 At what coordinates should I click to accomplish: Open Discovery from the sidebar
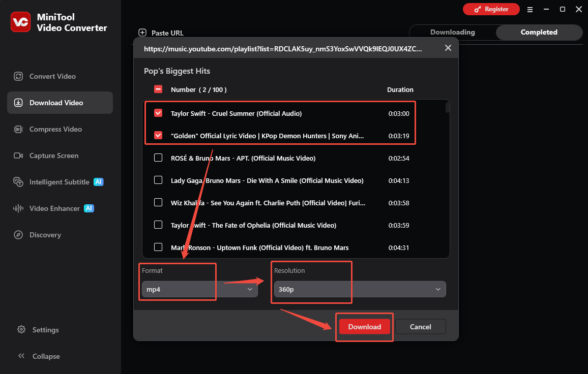[60, 235]
